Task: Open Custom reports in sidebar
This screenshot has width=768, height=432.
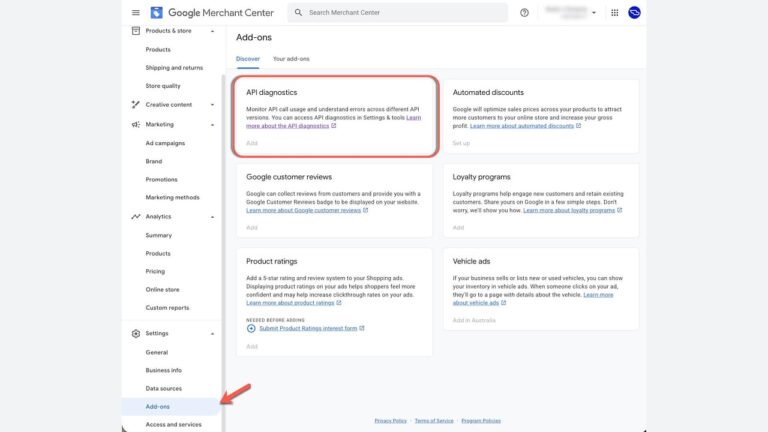Action: 167,308
